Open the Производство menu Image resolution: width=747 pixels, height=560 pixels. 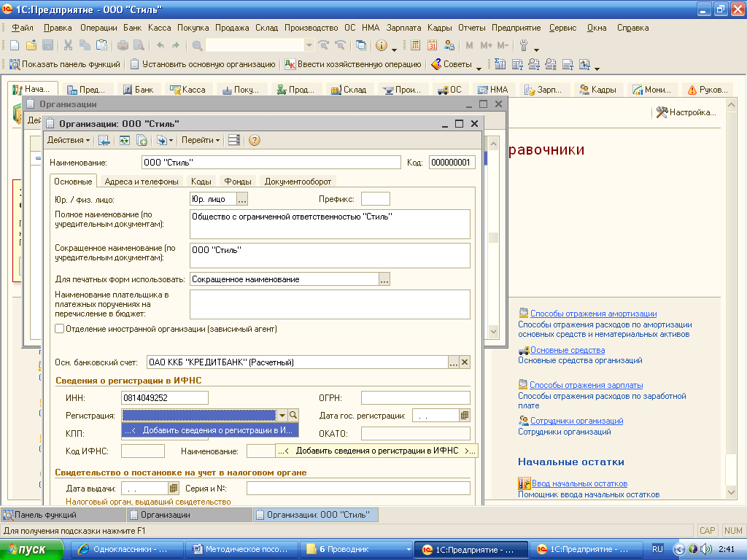pyautogui.click(x=311, y=28)
